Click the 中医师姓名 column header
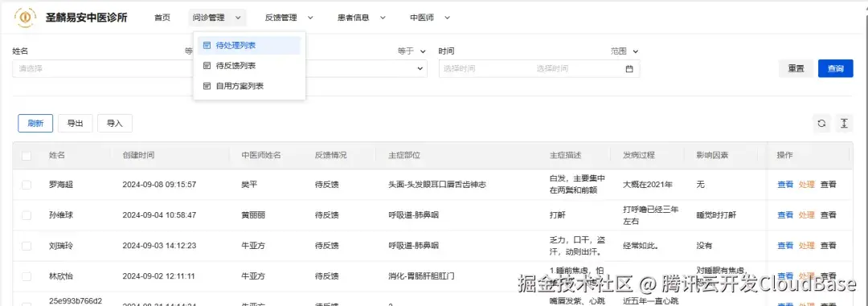This screenshot has width=868, height=306. tap(261, 156)
